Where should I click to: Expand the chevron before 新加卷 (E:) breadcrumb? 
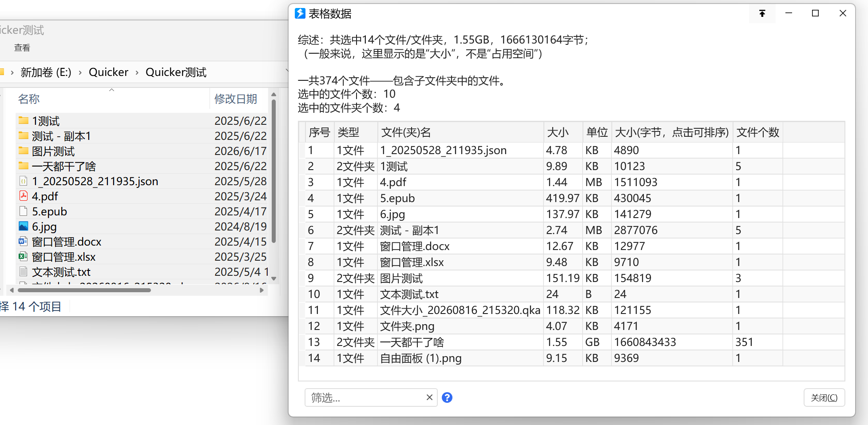12,72
